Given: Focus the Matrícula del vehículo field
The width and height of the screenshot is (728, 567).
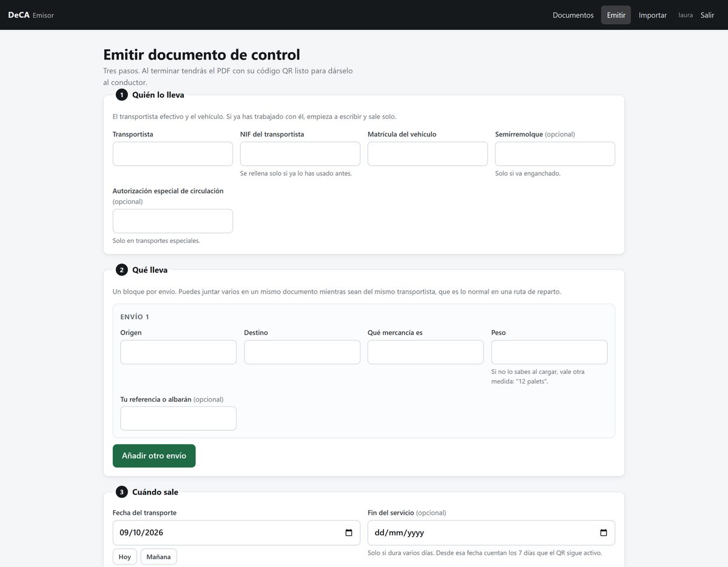Looking at the screenshot, I should point(428,154).
